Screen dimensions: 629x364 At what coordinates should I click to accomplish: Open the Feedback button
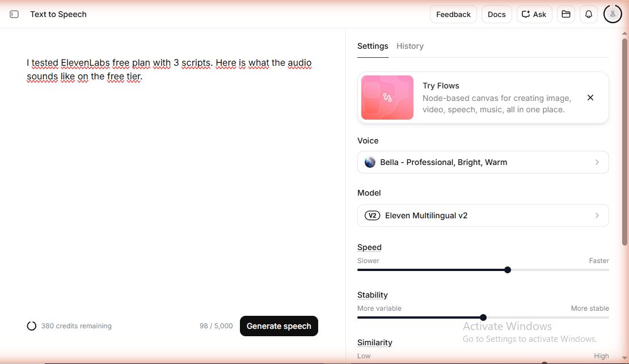click(453, 14)
